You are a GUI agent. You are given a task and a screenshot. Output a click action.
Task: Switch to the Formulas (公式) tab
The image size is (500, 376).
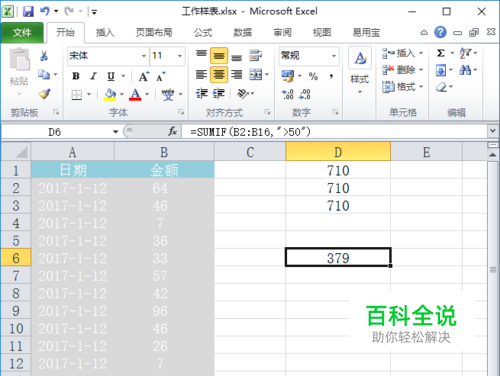click(x=203, y=32)
